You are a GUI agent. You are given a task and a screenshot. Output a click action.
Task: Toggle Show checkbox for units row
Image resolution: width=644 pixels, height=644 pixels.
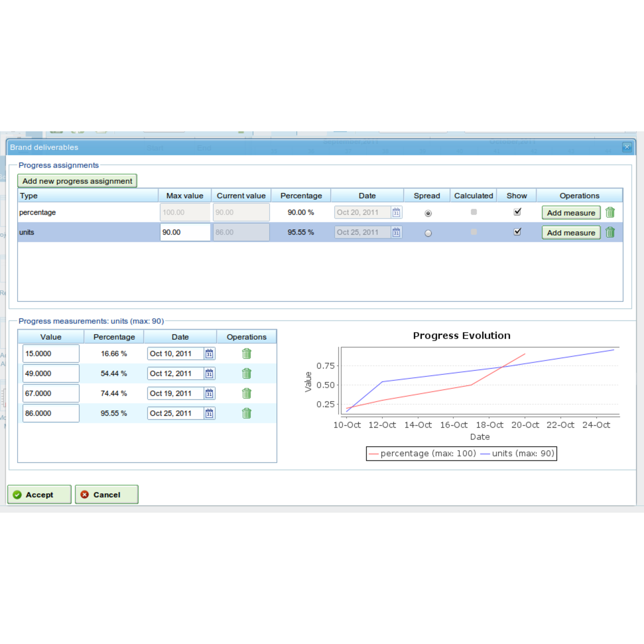pyautogui.click(x=517, y=232)
